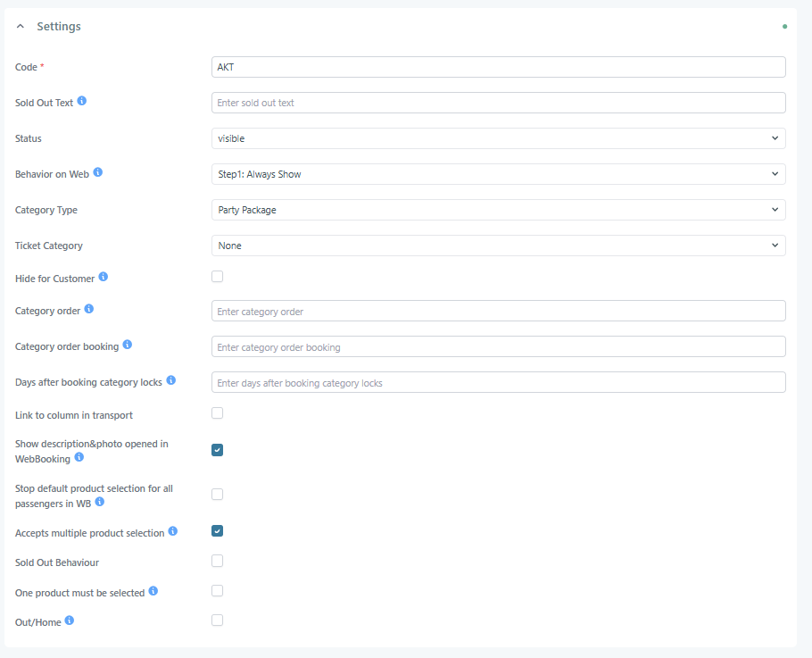Screen dimensions: 812x658
Task: Click info icon next to Hide for Customer
Action: 104,278
